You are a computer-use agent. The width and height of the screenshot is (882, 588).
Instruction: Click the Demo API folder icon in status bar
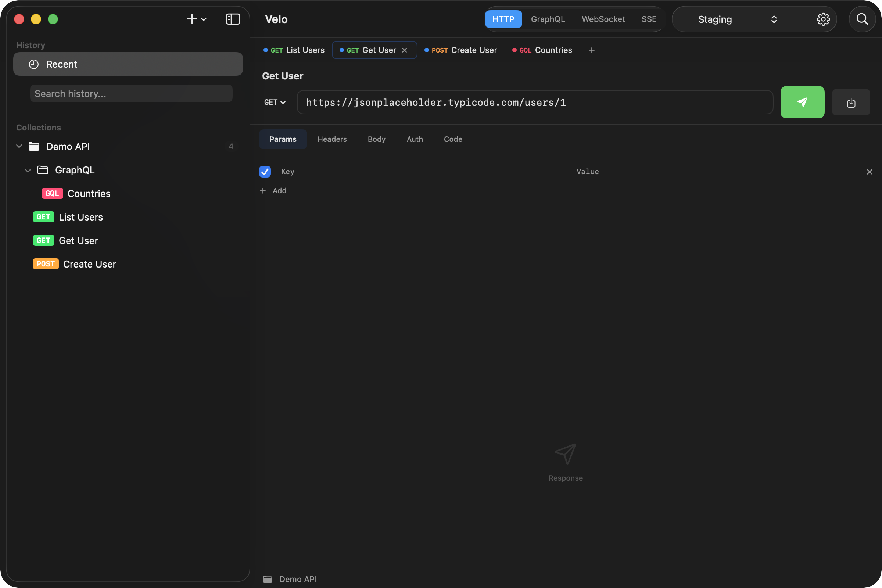pos(268,579)
